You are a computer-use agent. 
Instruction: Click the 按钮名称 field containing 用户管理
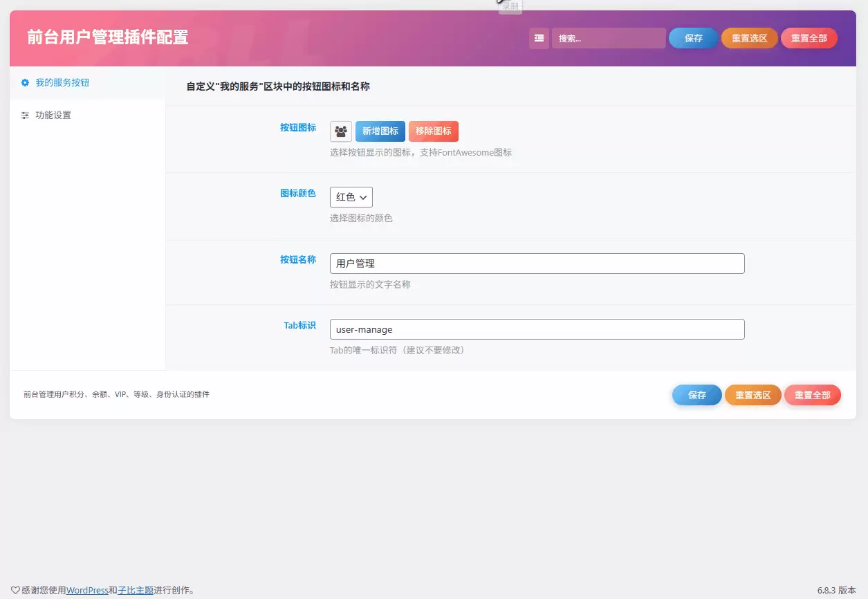pos(537,263)
